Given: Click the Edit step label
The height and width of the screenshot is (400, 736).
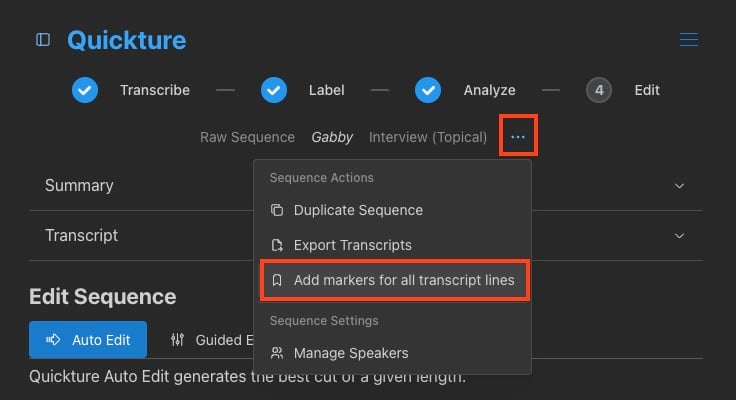Looking at the screenshot, I should click(x=647, y=90).
